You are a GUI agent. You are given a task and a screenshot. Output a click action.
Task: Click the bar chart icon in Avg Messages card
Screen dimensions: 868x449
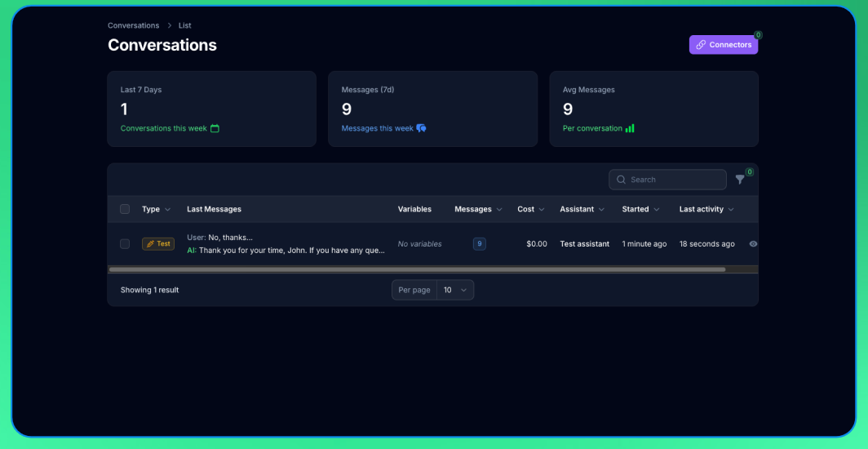630,128
